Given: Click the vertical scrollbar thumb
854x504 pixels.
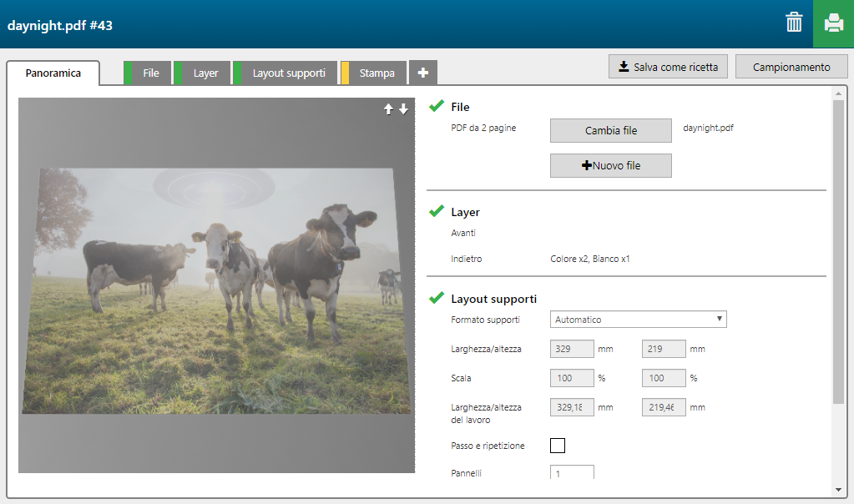Looking at the screenshot, I should click(837, 250).
